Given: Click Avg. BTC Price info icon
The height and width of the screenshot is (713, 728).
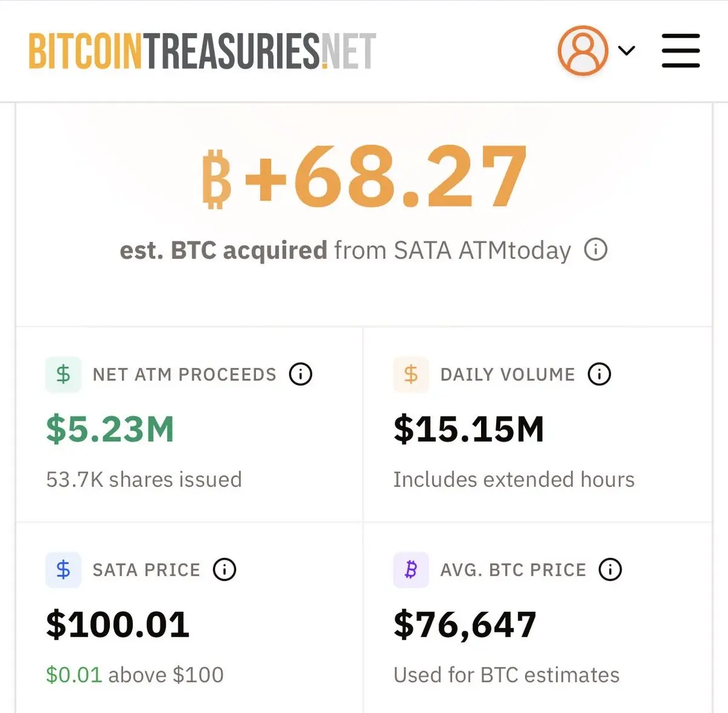Looking at the screenshot, I should pos(610,569).
